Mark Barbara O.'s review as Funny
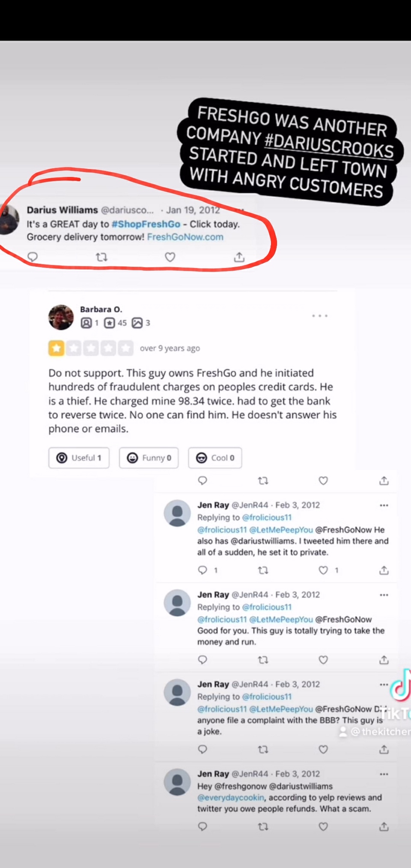 pos(149,458)
